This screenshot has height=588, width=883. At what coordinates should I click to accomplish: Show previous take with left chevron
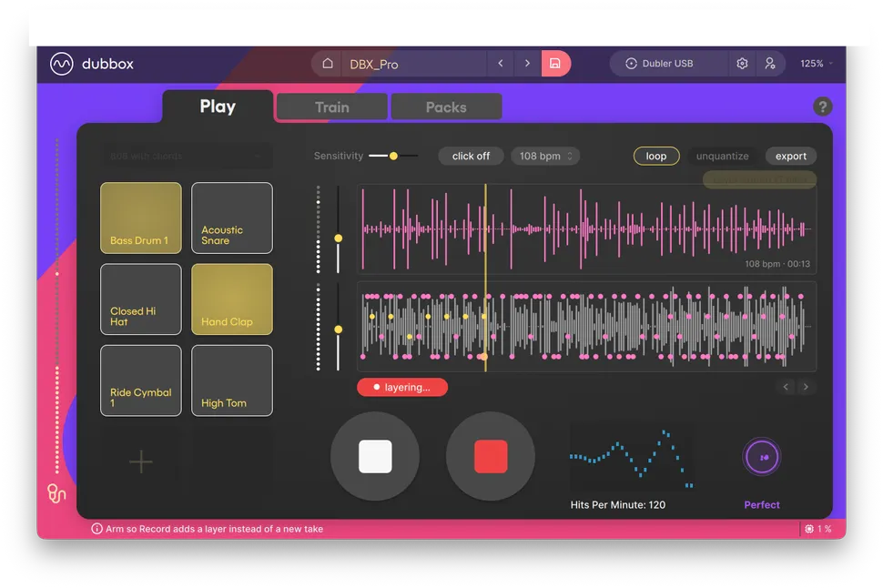[x=786, y=387]
